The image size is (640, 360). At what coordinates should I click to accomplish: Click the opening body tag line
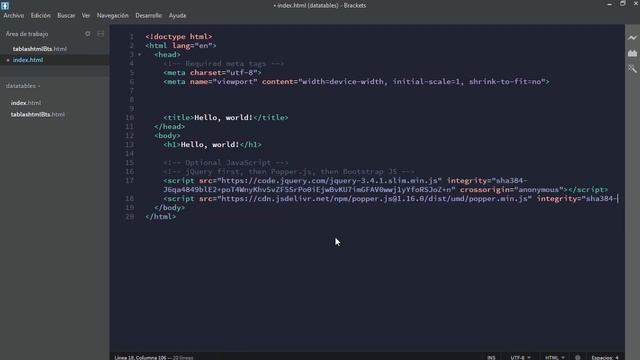coord(167,136)
